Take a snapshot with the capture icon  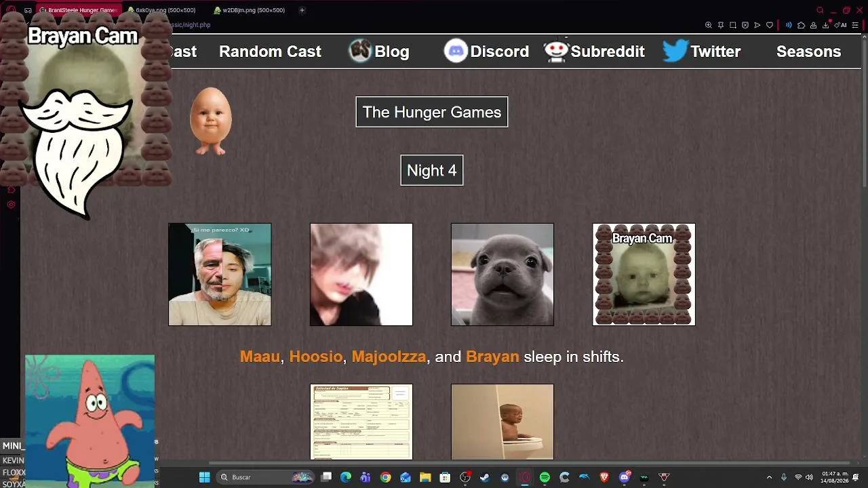(x=733, y=25)
